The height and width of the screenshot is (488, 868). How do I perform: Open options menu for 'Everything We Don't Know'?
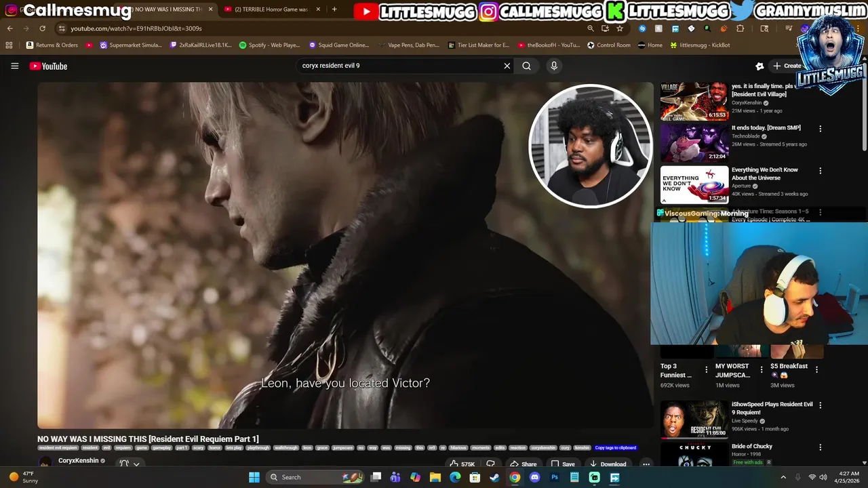820,171
